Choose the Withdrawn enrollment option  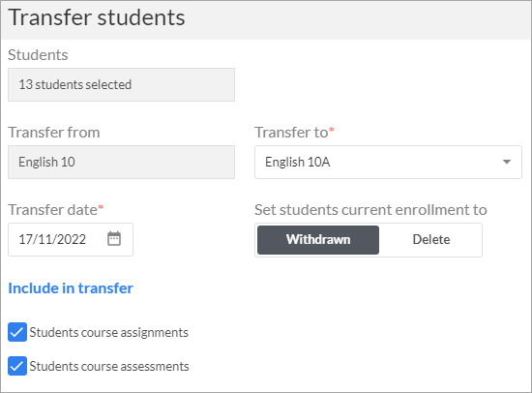click(x=318, y=240)
